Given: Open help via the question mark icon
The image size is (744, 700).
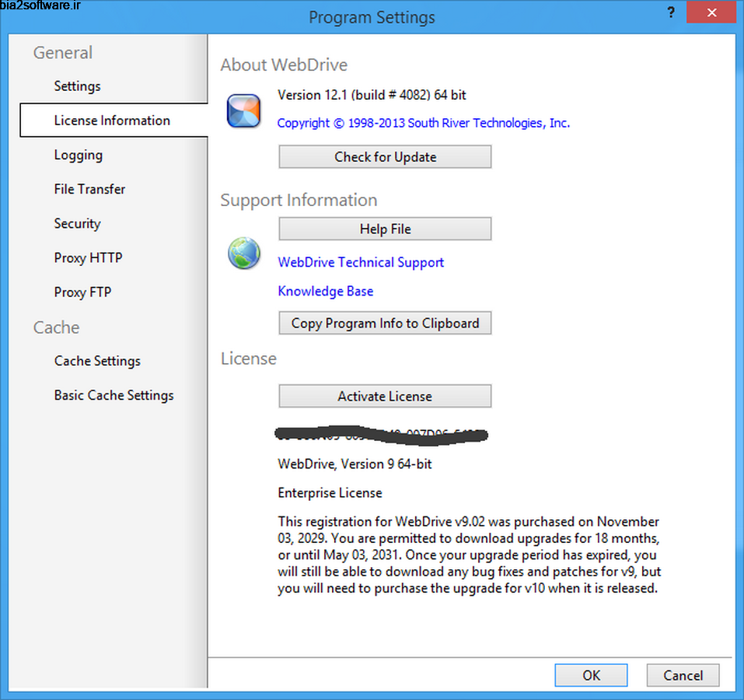Looking at the screenshot, I should coord(670,12).
